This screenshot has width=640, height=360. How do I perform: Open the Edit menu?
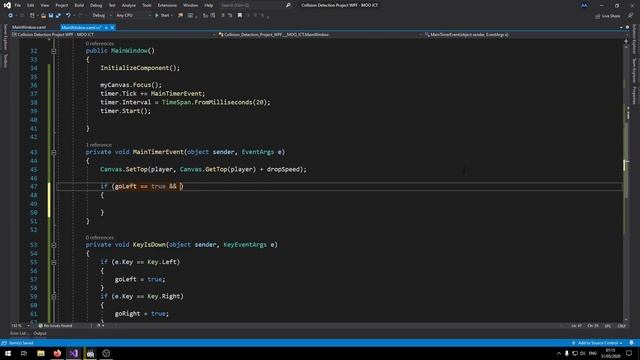pos(31,5)
